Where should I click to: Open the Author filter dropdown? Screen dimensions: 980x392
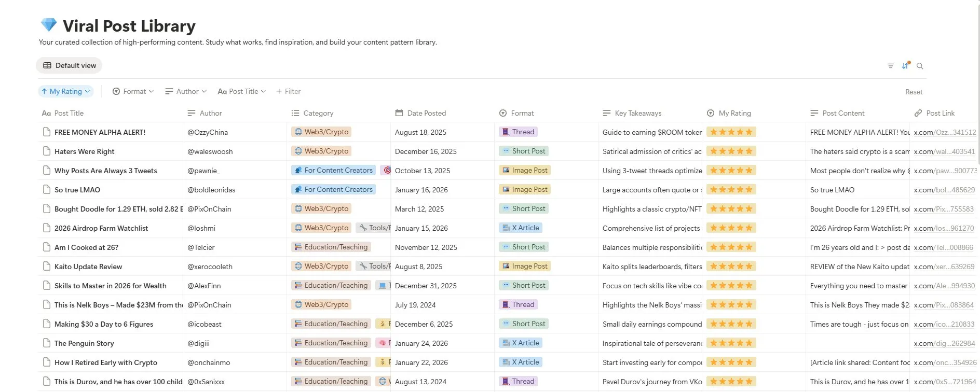(186, 91)
